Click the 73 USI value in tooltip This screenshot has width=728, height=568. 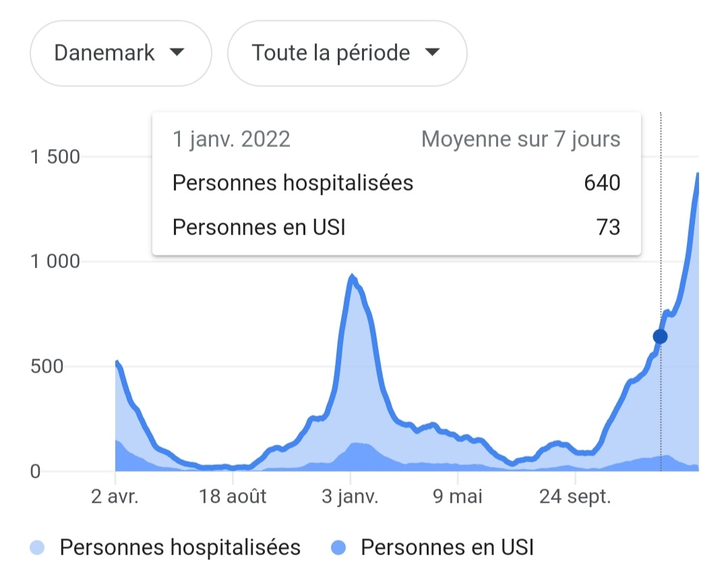click(608, 227)
